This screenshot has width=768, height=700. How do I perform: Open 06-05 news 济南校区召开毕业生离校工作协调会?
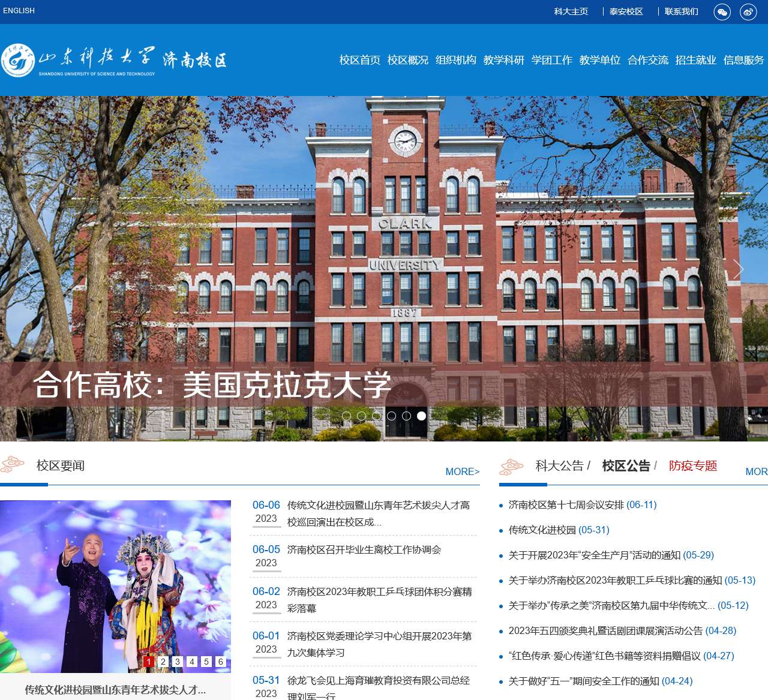pyautogui.click(x=364, y=549)
